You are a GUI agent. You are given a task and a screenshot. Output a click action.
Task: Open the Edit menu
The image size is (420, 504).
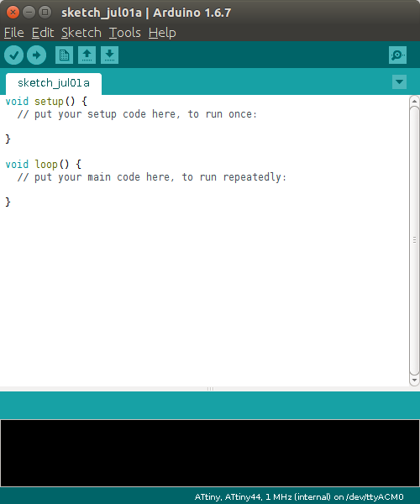coord(43,33)
